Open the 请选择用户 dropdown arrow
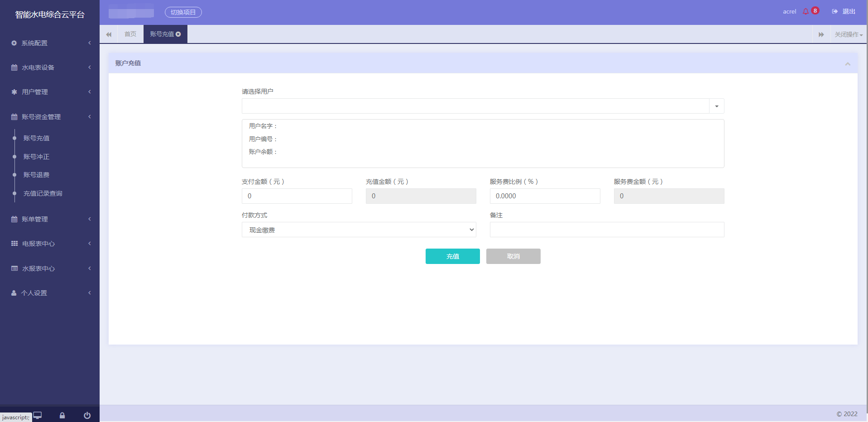The width and height of the screenshot is (868, 422). pyautogui.click(x=717, y=106)
